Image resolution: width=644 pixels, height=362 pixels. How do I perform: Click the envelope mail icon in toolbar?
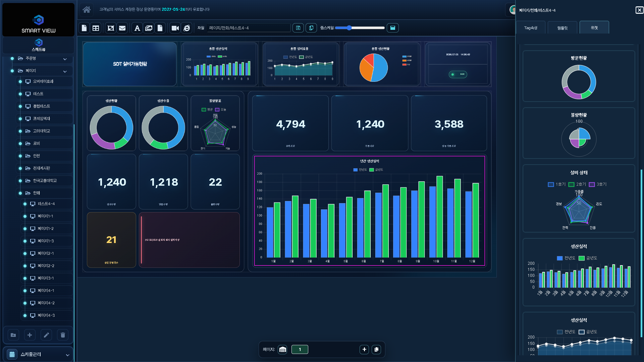pyautogui.click(x=122, y=28)
